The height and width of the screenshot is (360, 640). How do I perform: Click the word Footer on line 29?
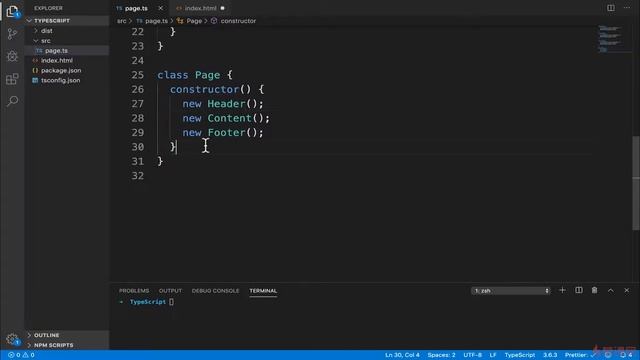tap(226, 133)
